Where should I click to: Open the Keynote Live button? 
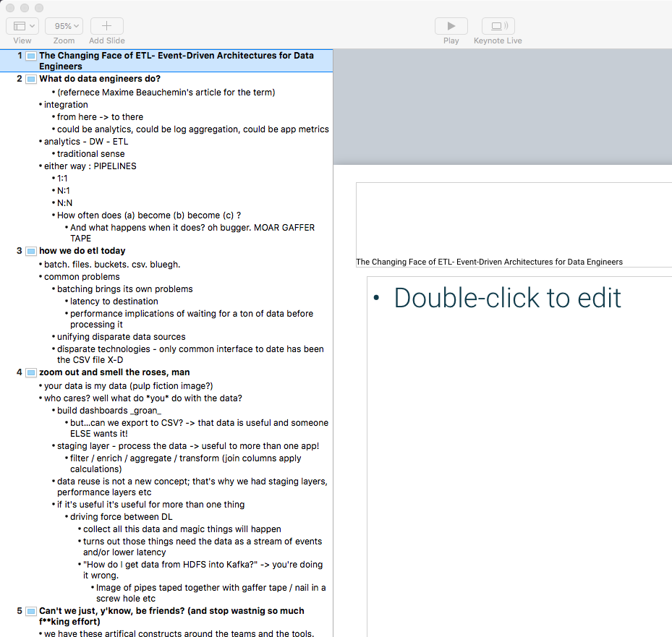pos(497,26)
